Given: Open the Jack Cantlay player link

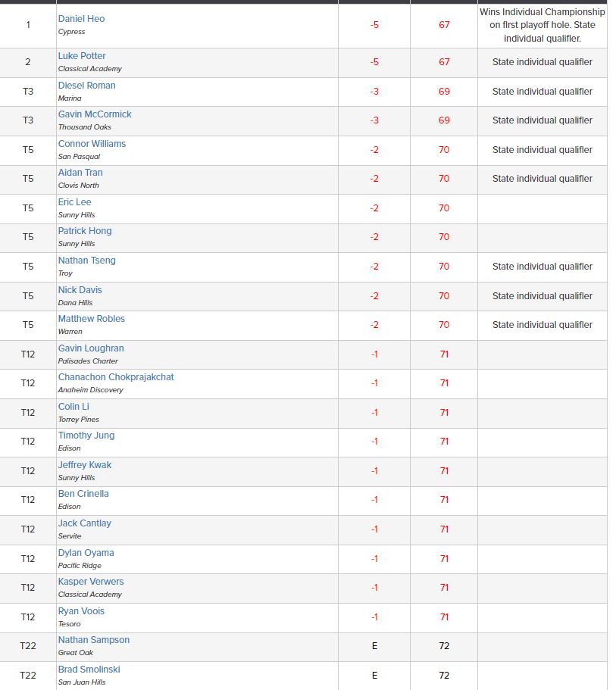Looking at the screenshot, I should [x=84, y=523].
